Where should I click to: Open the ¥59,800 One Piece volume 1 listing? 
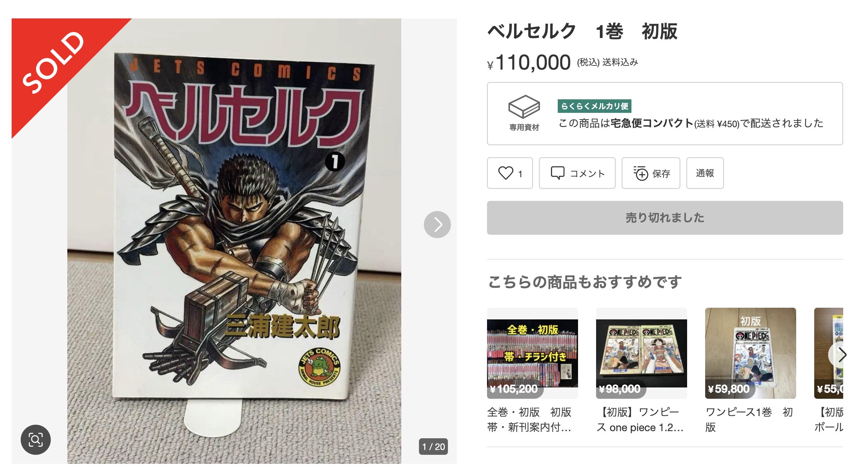click(x=750, y=353)
